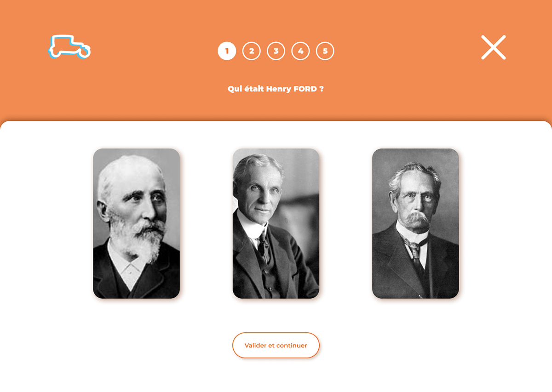552x392 pixels.
Task: Close the quiz with the X icon
Action: tap(494, 47)
